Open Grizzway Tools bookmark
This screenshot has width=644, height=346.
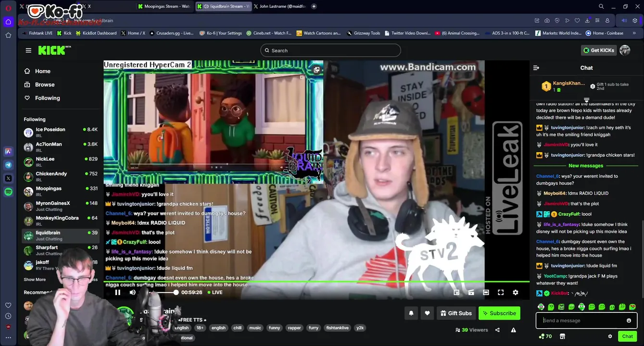pyautogui.click(x=364, y=33)
